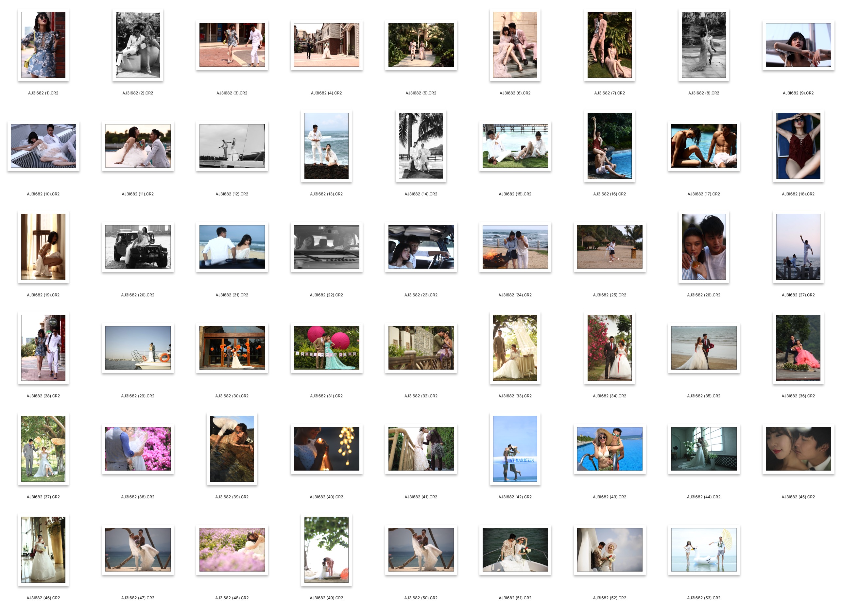The image size is (842, 616).
Task: Select thumbnail AJ3I682 (1).CR2
Action: (43, 45)
